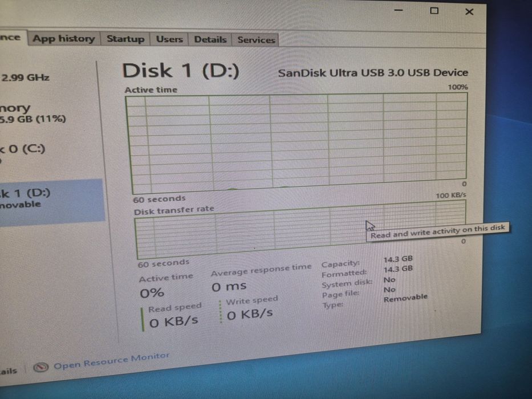
Task: Close the Task Manager window
Action: coord(469,12)
